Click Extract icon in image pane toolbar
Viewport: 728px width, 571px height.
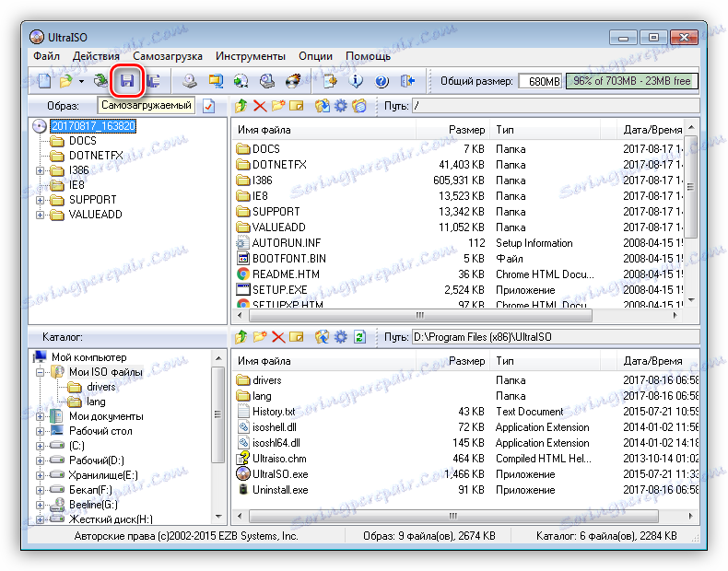[323, 106]
